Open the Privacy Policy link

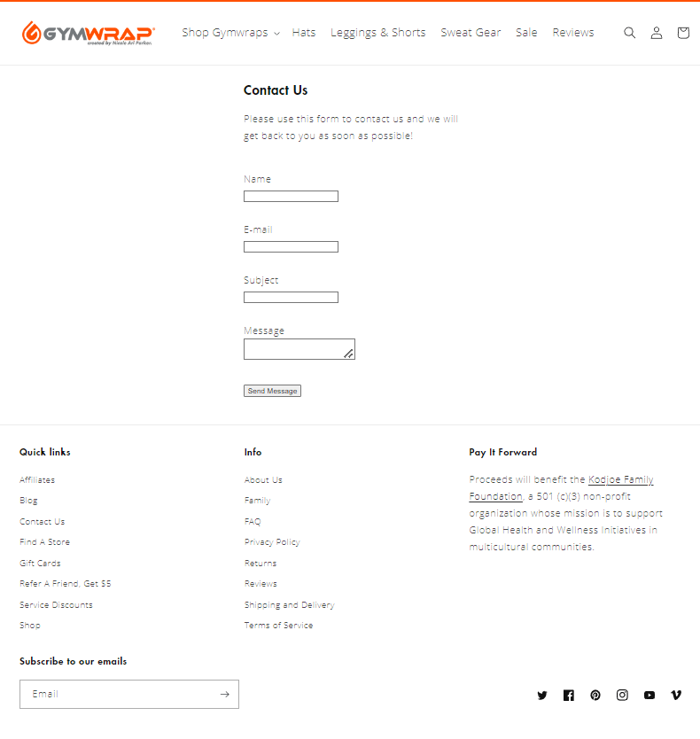272,542
